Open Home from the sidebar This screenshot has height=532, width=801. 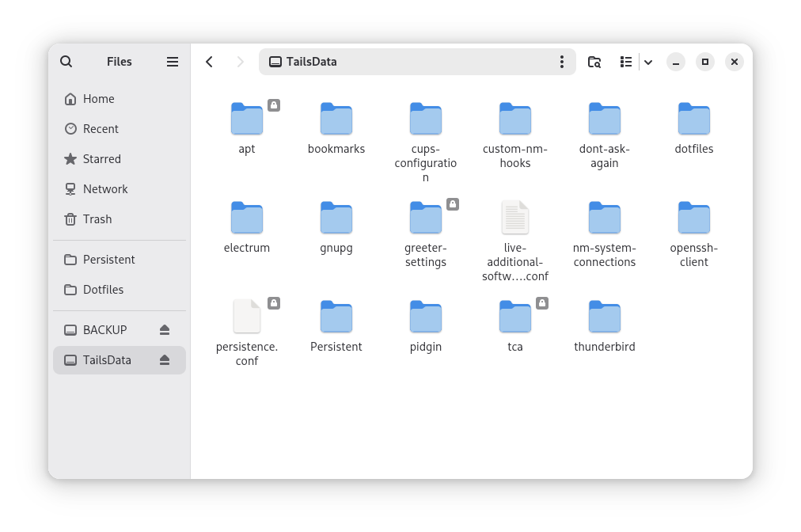(x=99, y=98)
